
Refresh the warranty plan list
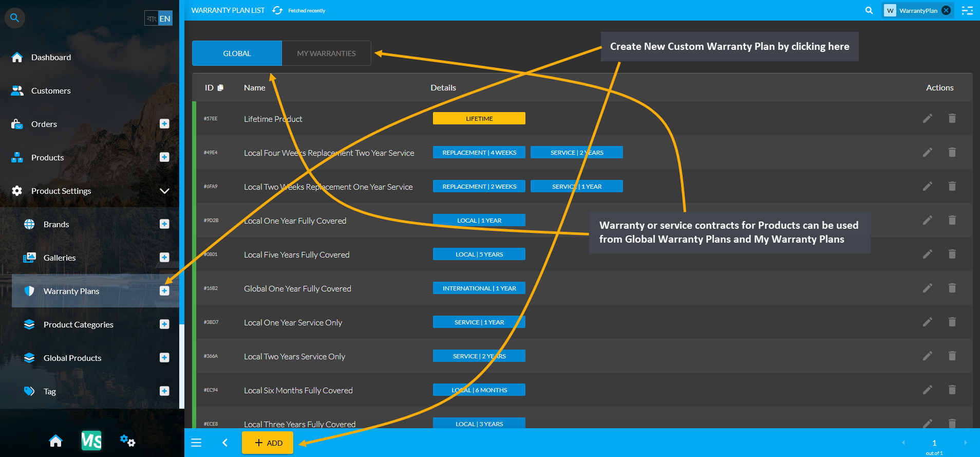277,10
